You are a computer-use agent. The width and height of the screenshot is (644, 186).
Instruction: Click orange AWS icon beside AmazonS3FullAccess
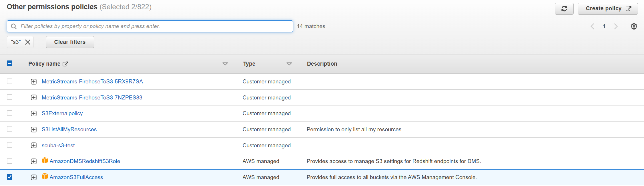(x=45, y=176)
